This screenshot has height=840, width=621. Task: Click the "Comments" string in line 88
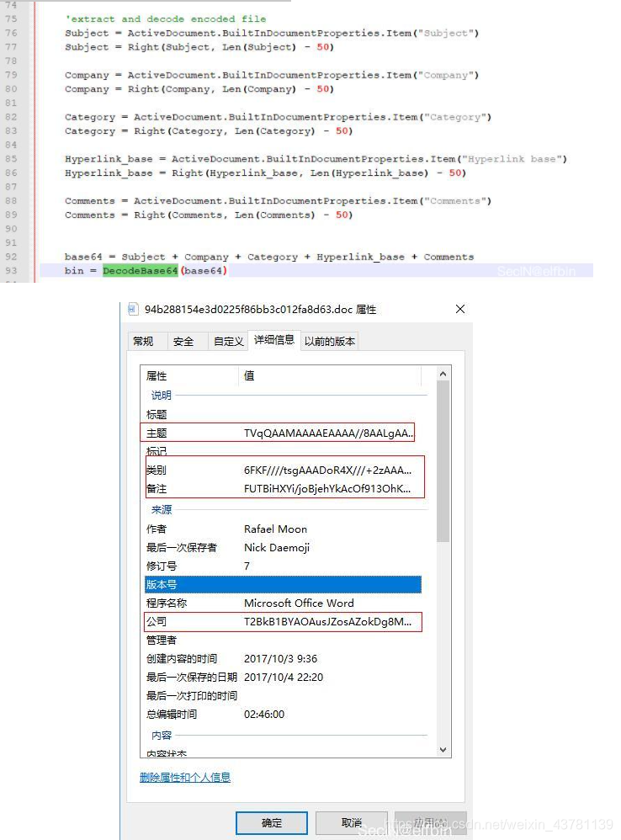click(x=454, y=201)
